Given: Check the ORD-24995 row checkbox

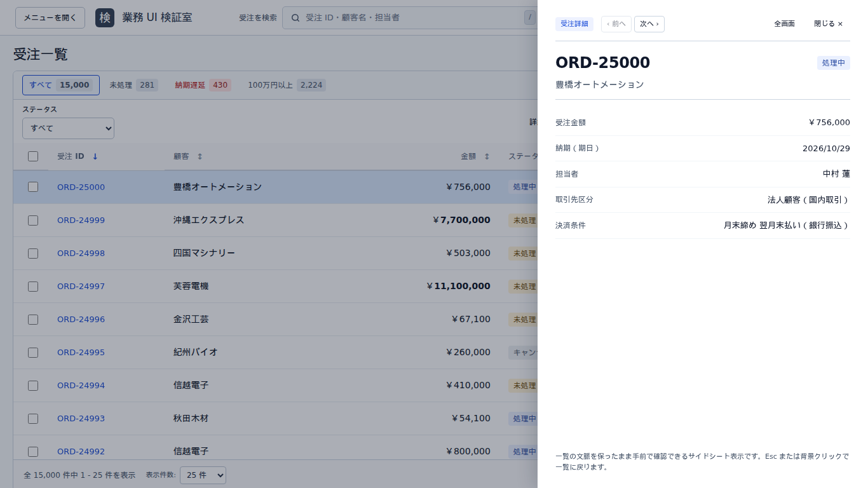Looking at the screenshot, I should point(33,353).
